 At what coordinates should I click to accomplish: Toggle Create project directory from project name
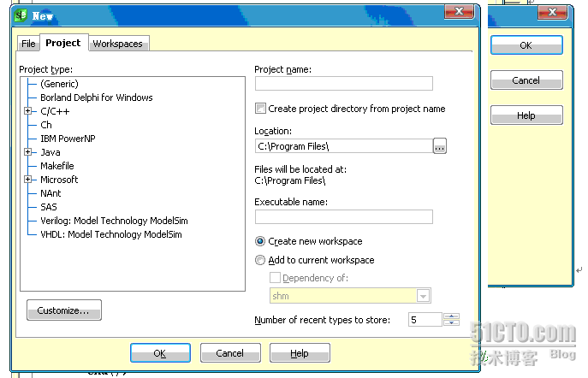point(260,109)
